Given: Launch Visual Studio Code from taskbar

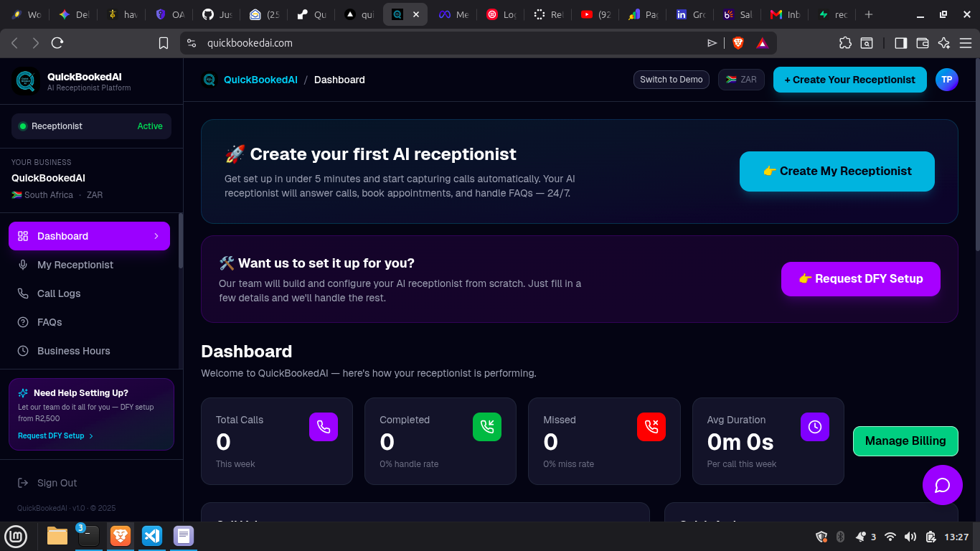Looking at the screenshot, I should coord(151,535).
